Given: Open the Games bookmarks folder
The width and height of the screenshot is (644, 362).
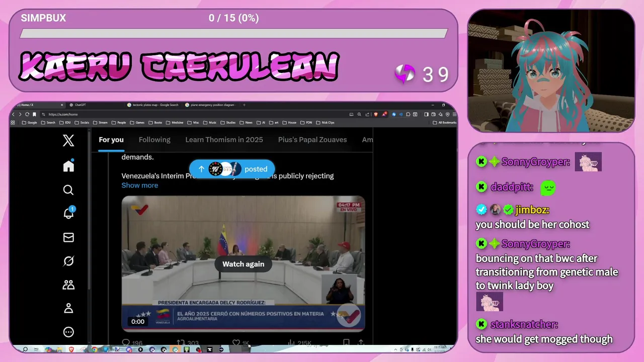Looking at the screenshot, I should [137, 122].
